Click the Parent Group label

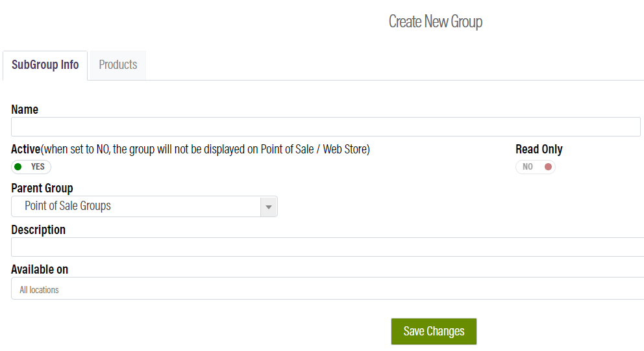42,188
